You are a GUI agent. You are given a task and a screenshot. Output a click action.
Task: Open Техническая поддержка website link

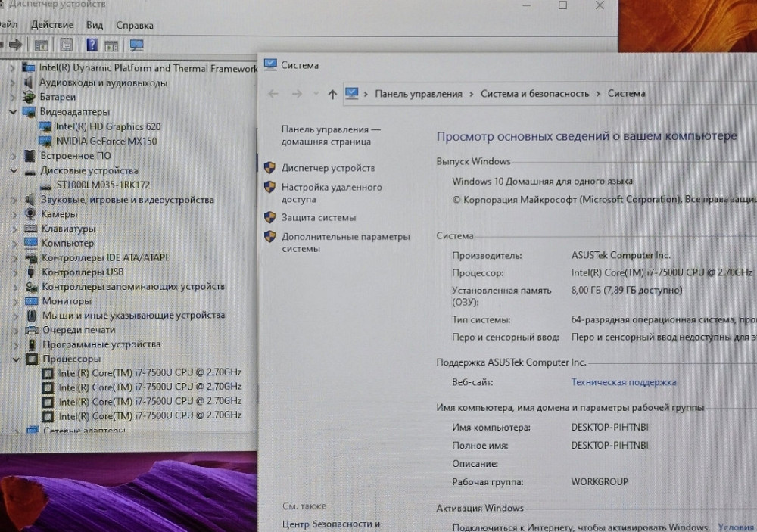[624, 382]
